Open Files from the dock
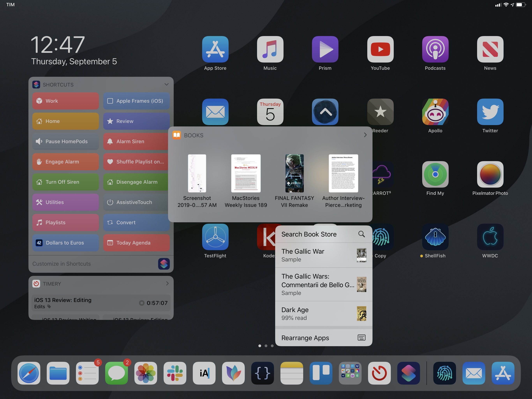The width and height of the screenshot is (532, 399). click(58, 373)
